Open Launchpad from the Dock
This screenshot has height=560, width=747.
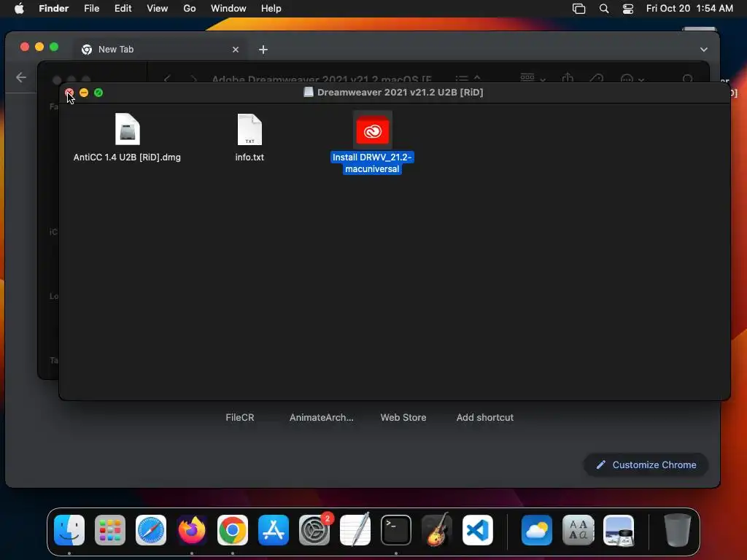click(110, 530)
